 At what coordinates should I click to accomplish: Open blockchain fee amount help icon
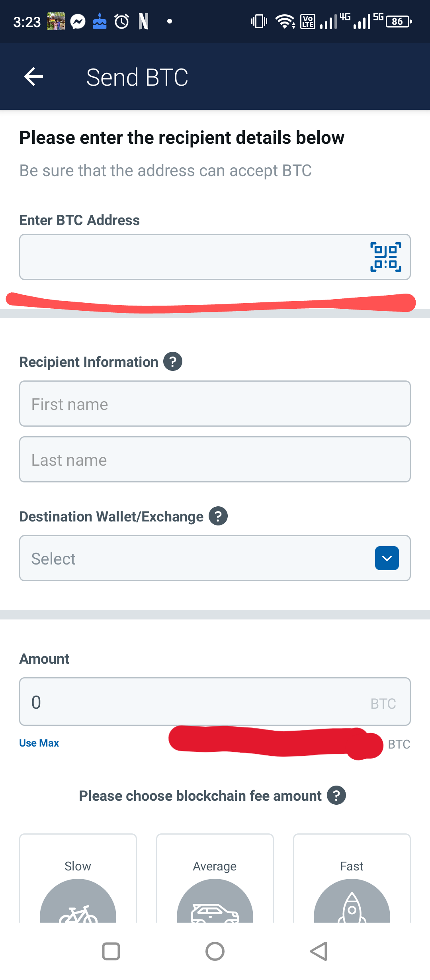(x=336, y=796)
